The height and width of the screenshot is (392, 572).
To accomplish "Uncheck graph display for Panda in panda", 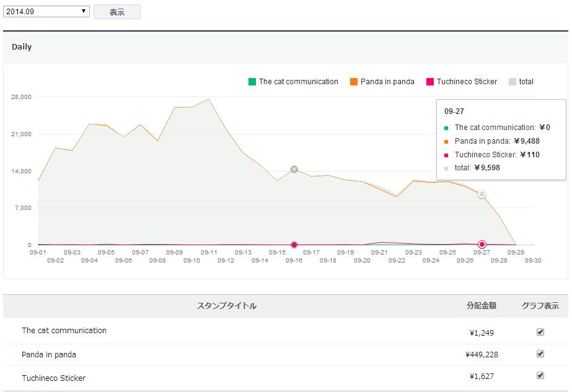I will click(540, 354).
